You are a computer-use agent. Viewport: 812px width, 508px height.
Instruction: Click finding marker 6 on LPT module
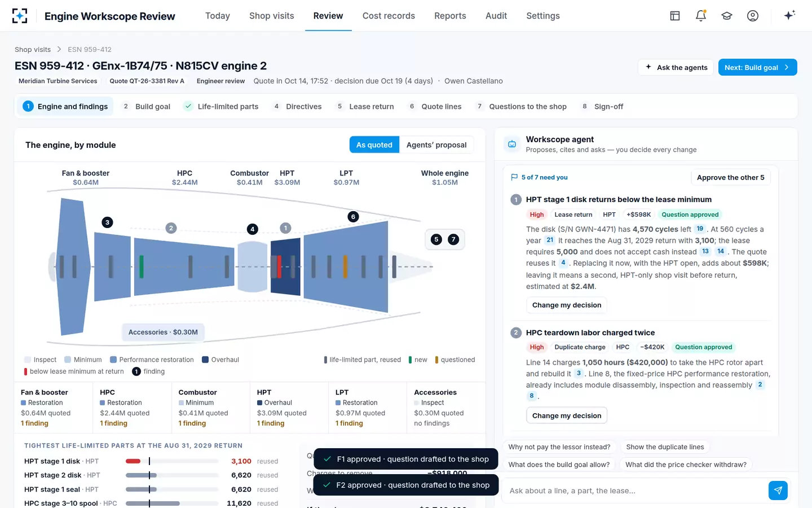[353, 217]
